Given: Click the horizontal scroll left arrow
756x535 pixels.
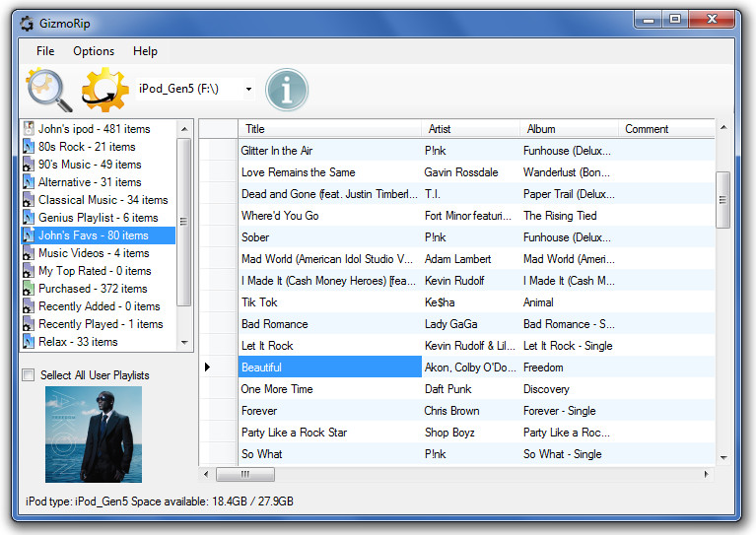Looking at the screenshot, I should coord(206,474).
